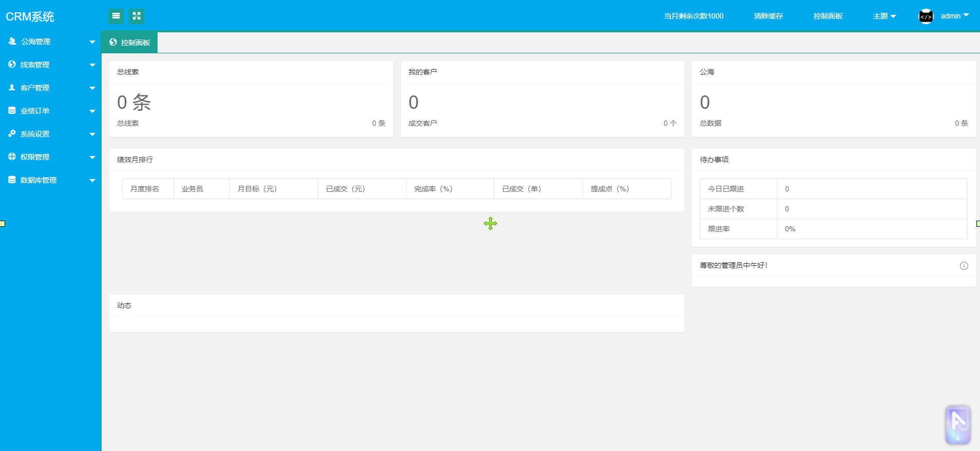
Task: Click the 绩效月排行 panel title
Action: pos(135,160)
